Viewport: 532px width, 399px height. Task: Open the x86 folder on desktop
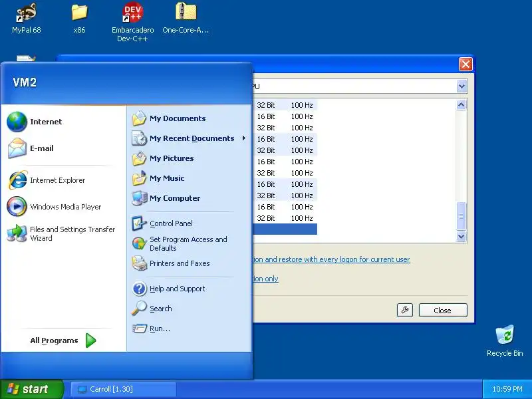click(x=79, y=19)
